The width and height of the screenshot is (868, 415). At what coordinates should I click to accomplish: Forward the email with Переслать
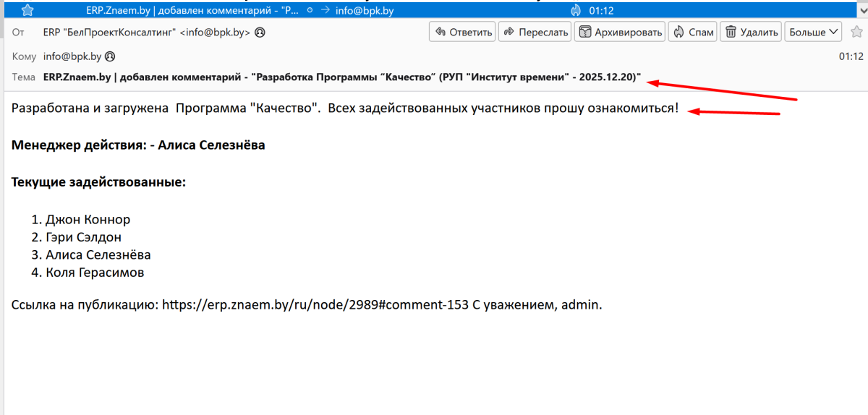pos(535,32)
